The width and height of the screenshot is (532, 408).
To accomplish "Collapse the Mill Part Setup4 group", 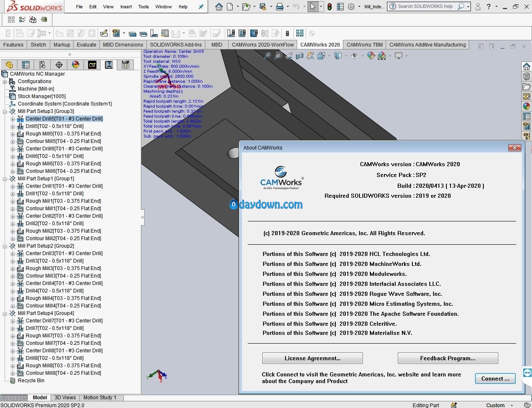I will click(5, 313).
